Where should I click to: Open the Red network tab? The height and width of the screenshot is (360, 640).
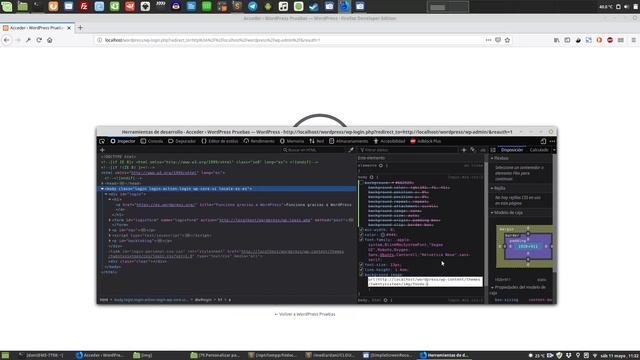(x=317, y=141)
